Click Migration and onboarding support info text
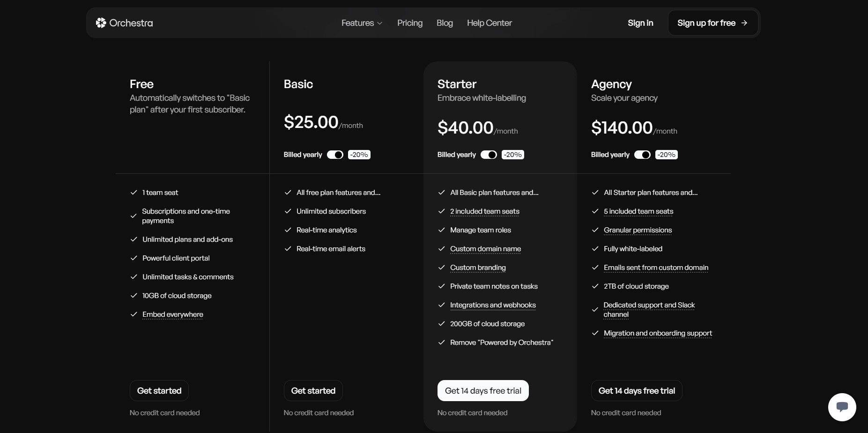This screenshot has height=433, width=868. (x=658, y=333)
